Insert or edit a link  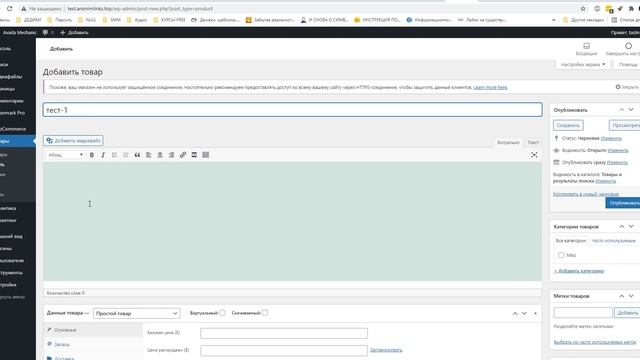[x=183, y=155]
